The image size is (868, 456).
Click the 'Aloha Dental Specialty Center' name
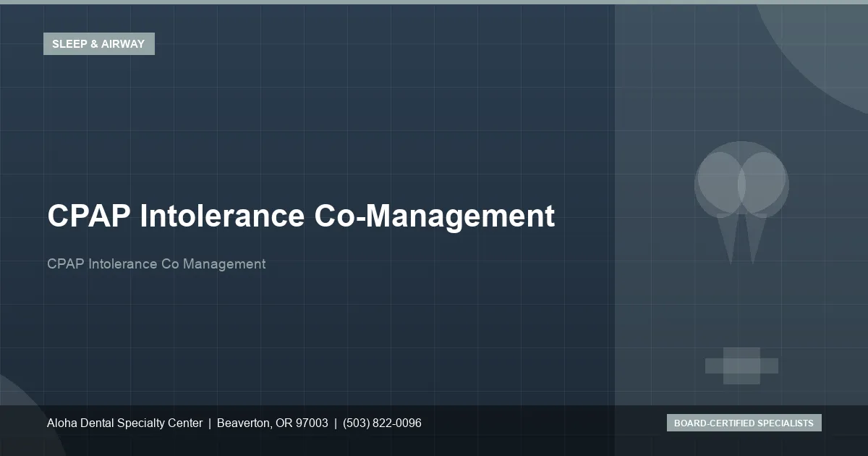pos(124,423)
